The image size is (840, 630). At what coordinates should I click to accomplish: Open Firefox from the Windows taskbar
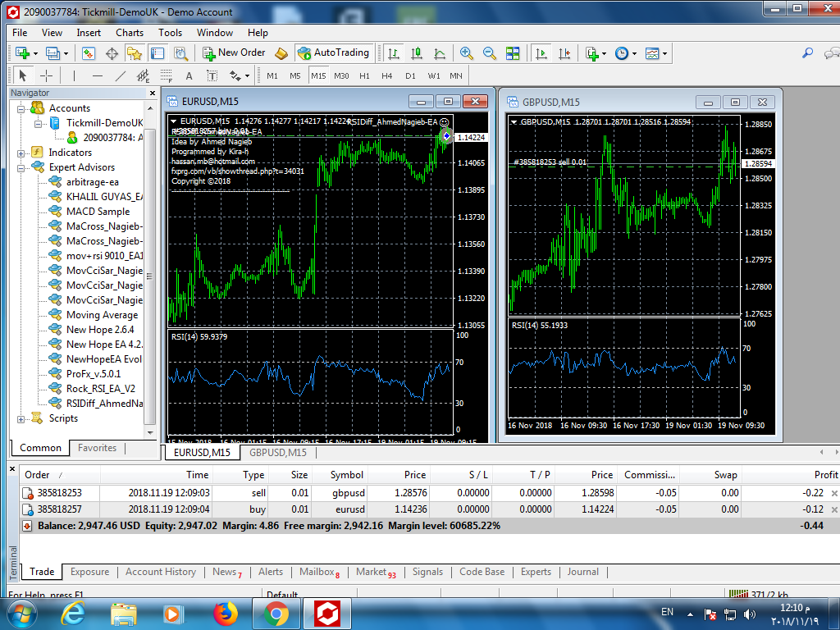click(x=225, y=614)
